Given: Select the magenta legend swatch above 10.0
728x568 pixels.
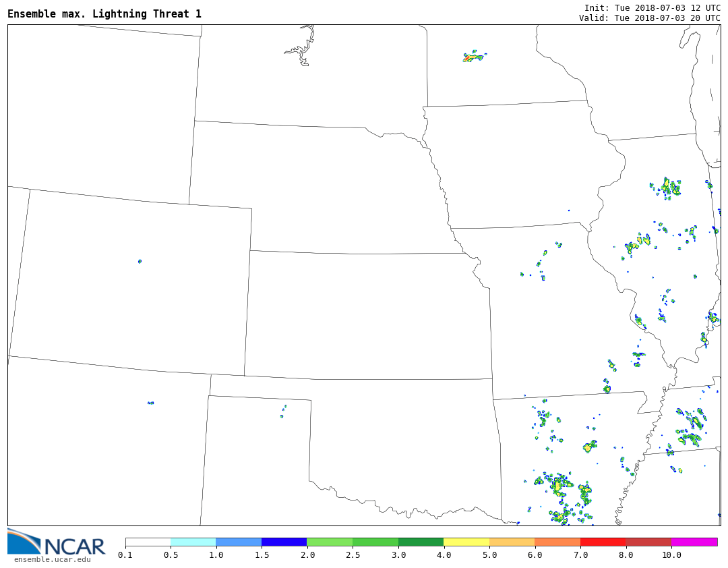Looking at the screenshot, I should click(x=694, y=542).
